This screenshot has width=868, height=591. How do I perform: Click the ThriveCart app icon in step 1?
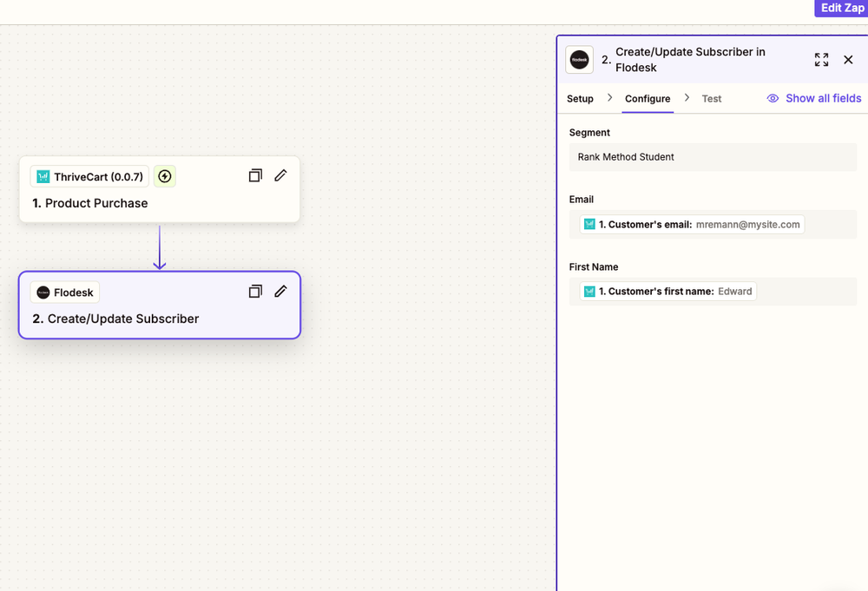click(x=43, y=176)
